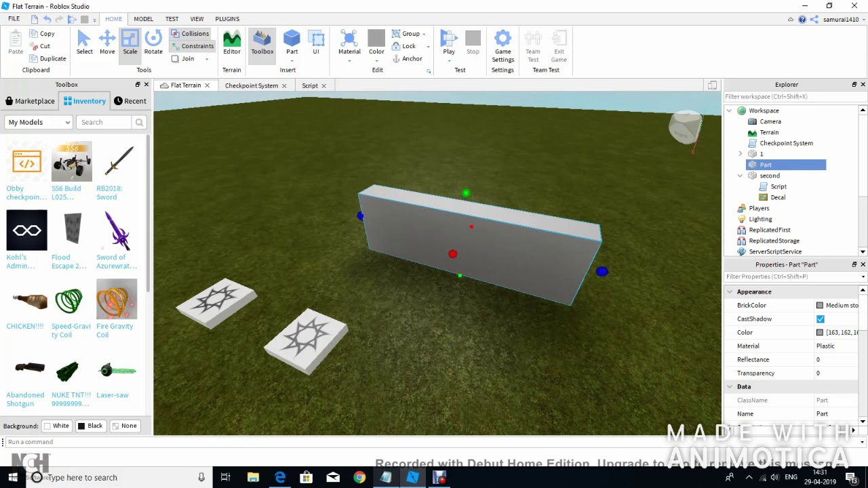Click the Toolbox search field
This screenshot has height=488, width=868.
pos(105,122)
